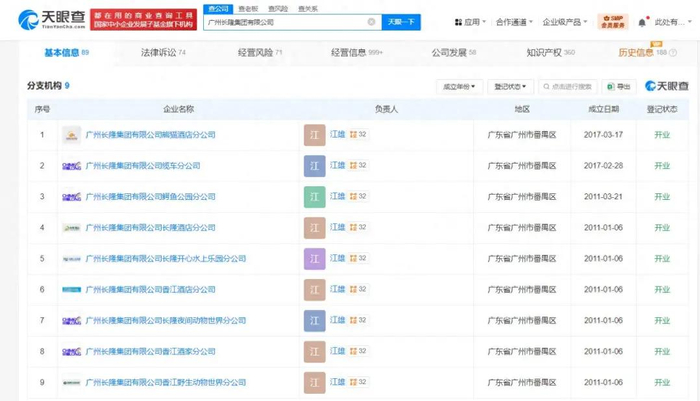
Task: Expand the 企业级产品 dropdown
Action: (565, 21)
